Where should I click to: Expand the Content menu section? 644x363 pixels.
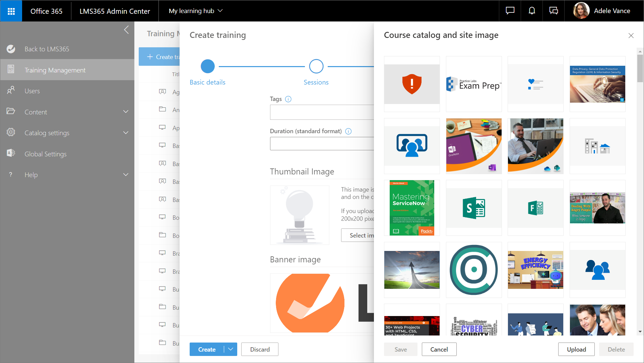[126, 112]
